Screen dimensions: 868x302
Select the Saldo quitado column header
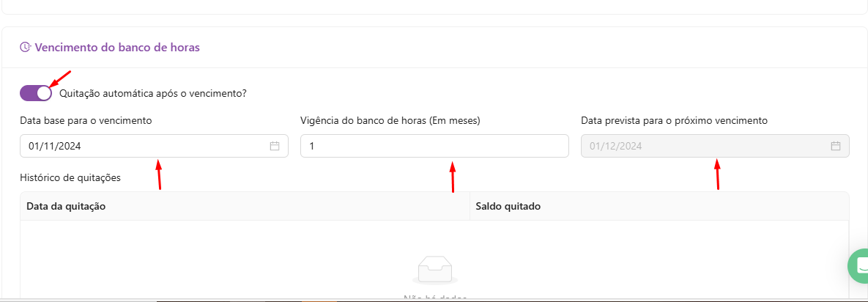[508, 207]
